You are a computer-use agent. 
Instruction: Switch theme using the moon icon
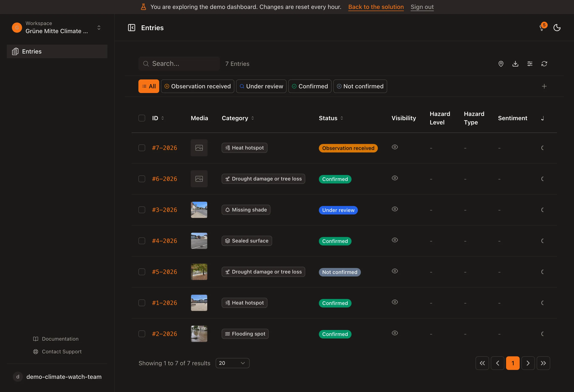pyautogui.click(x=557, y=28)
